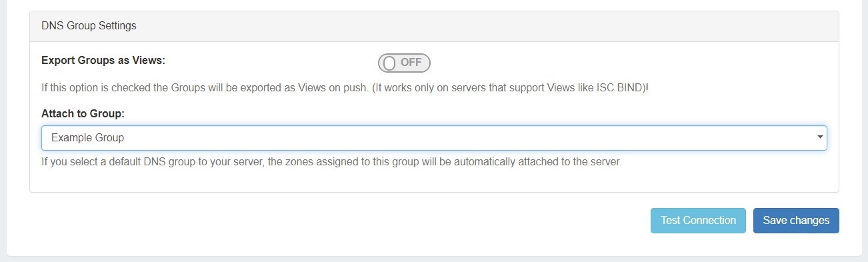This screenshot has width=868, height=262.
Task: Click the blank area below the default group description
Action: (434, 181)
